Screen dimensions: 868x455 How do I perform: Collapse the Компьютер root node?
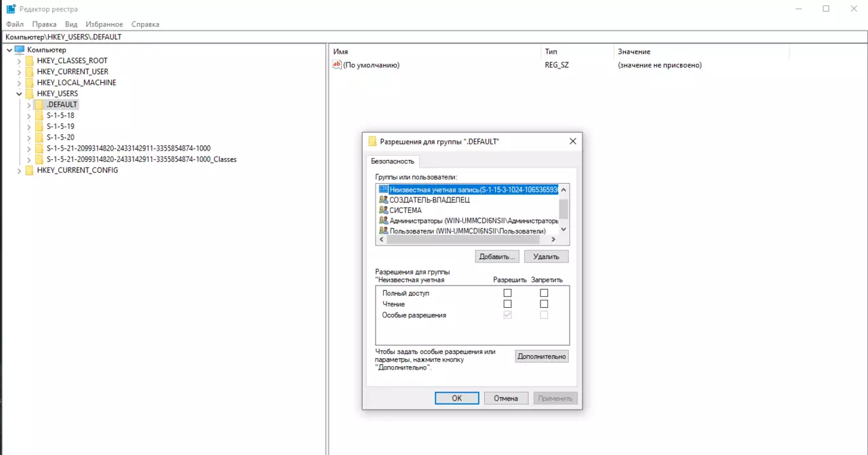point(9,50)
